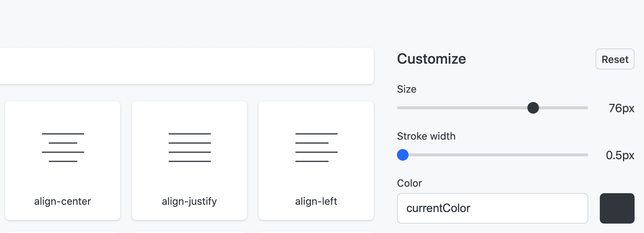Click the align-left name label
The width and height of the screenshot is (644, 233).
pyautogui.click(x=316, y=201)
